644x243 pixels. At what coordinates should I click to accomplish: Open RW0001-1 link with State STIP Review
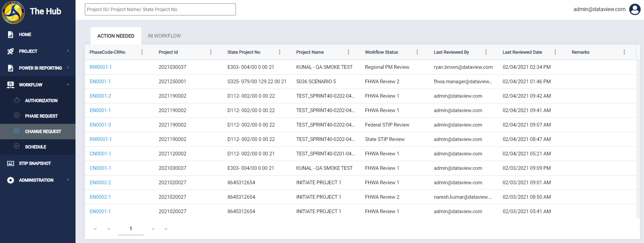(101, 139)
